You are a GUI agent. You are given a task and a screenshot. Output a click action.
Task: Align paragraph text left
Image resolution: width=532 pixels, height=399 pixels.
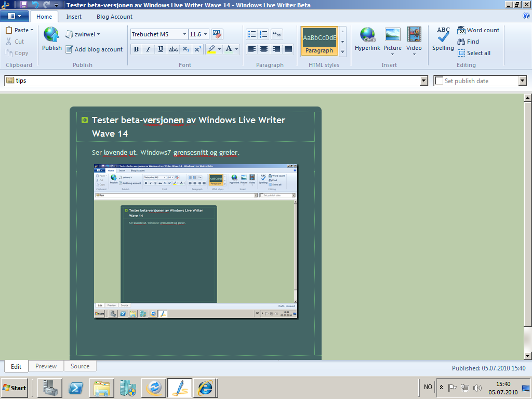[x=252, y=49]
